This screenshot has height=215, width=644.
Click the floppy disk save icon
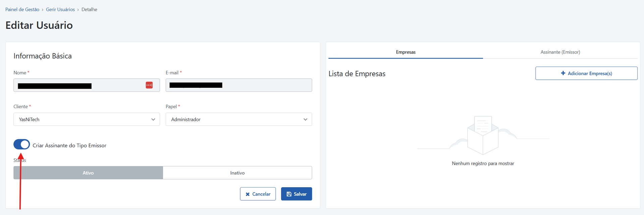click(289, 194)
